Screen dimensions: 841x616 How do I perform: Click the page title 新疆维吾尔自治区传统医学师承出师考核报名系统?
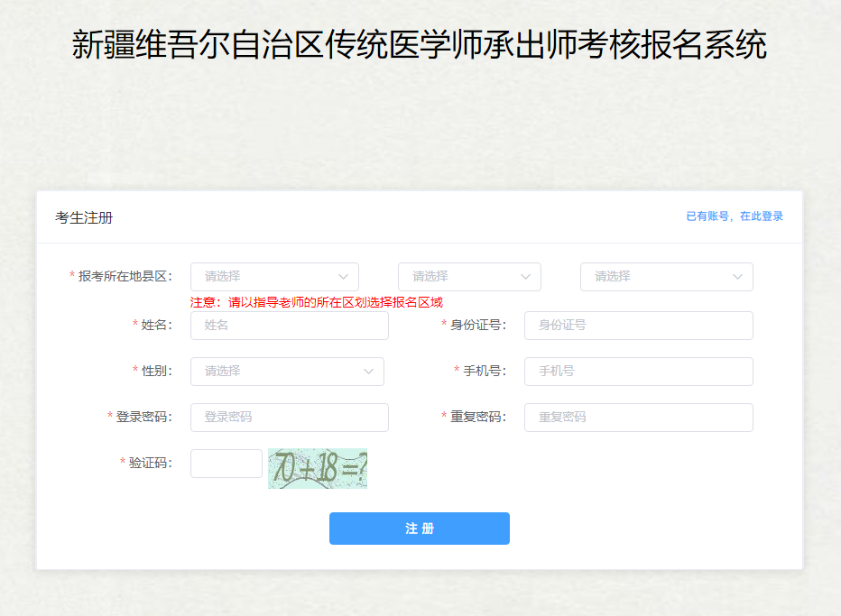tap(420, 44)
